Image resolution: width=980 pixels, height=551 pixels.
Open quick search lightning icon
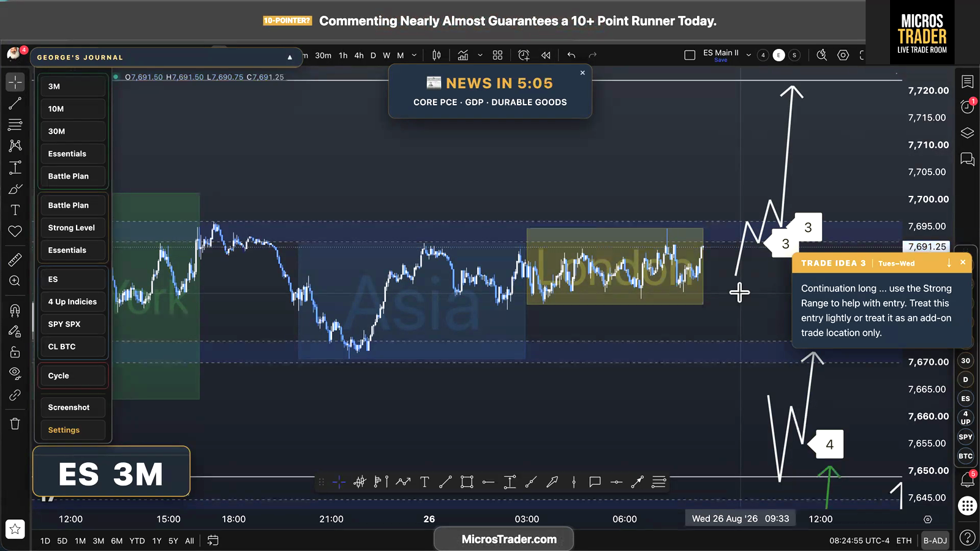click(x=822, y=55)
